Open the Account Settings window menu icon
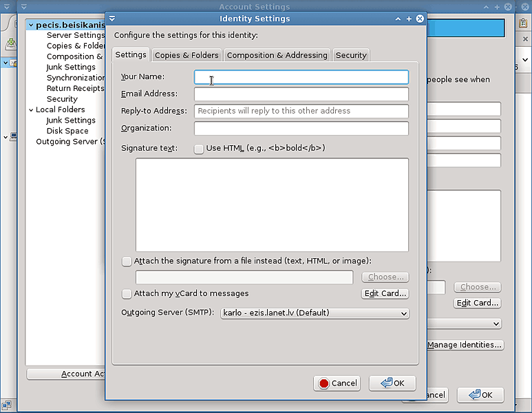The height and width of the screenshot is (413, 532). 24,6
